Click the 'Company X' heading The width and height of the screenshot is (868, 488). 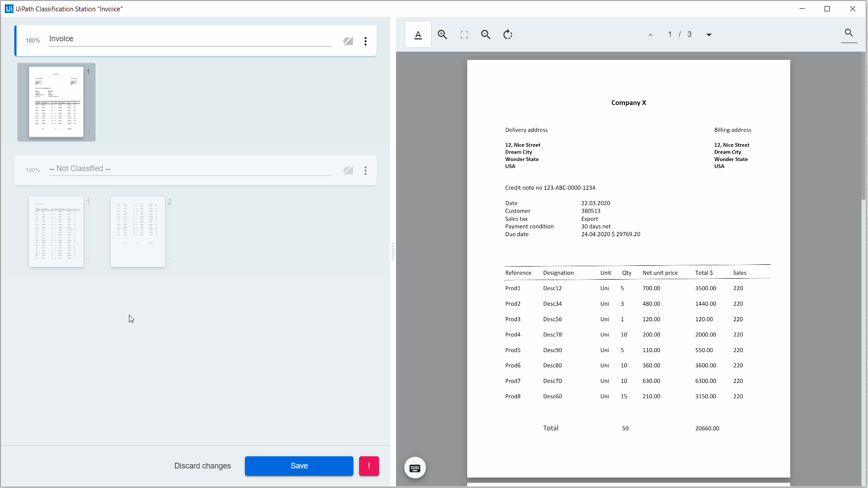[629, 103]
